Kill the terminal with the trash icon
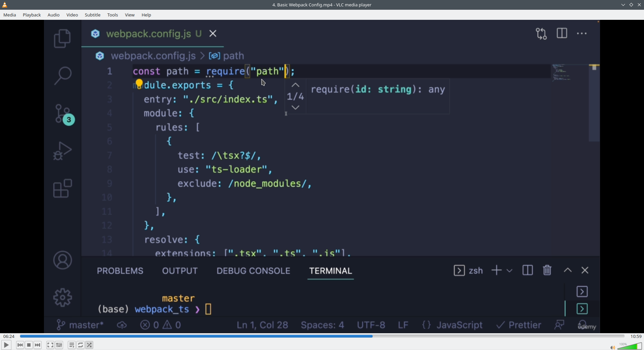This screenshot has width=644, height=350. click(547, 270)
